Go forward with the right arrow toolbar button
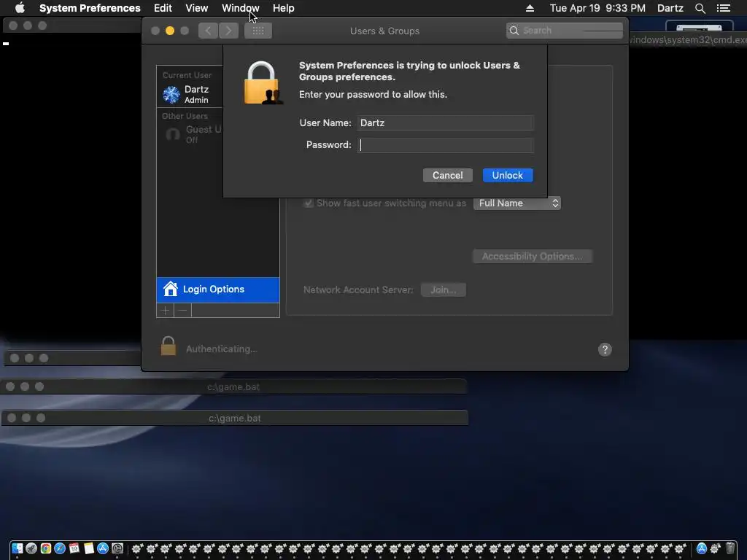This screenshot has height=560, width=747. click(228, 31)
